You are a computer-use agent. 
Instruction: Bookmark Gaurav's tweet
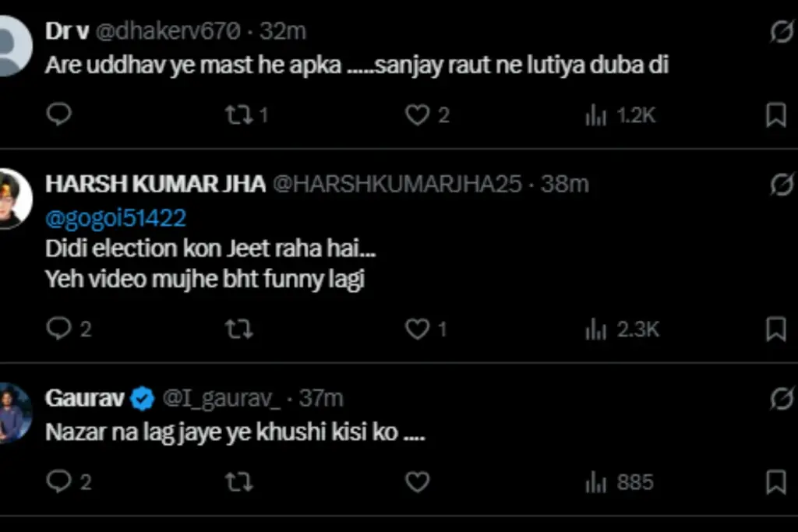[x=775, y=481]
